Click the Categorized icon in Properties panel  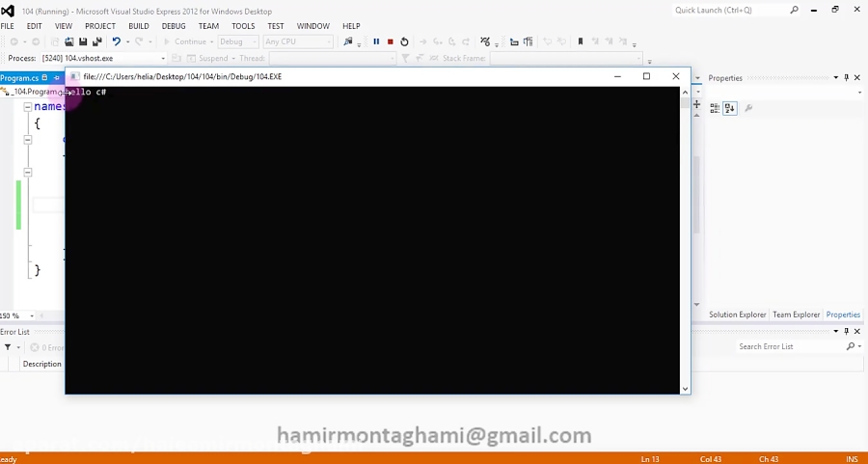[x=715, y=109]
